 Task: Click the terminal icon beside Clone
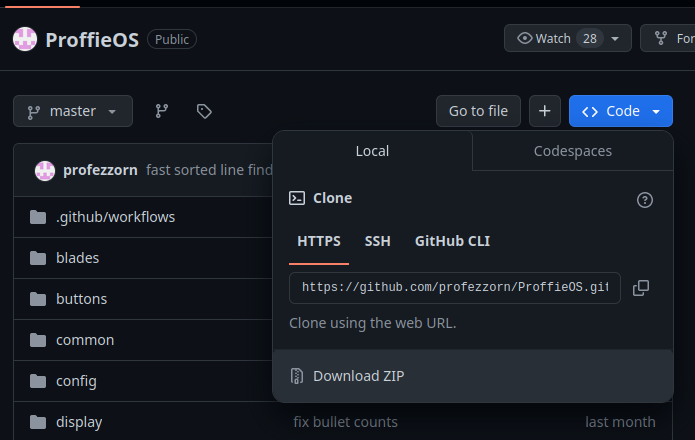point(297,198)
